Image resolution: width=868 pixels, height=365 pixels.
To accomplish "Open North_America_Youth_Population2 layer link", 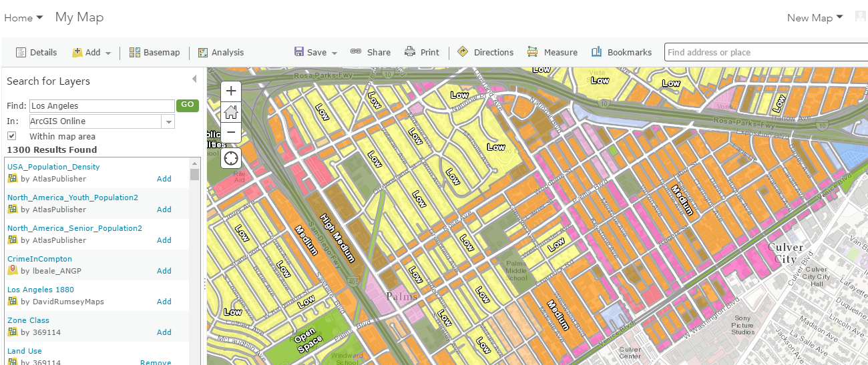I will click(73, 198).
